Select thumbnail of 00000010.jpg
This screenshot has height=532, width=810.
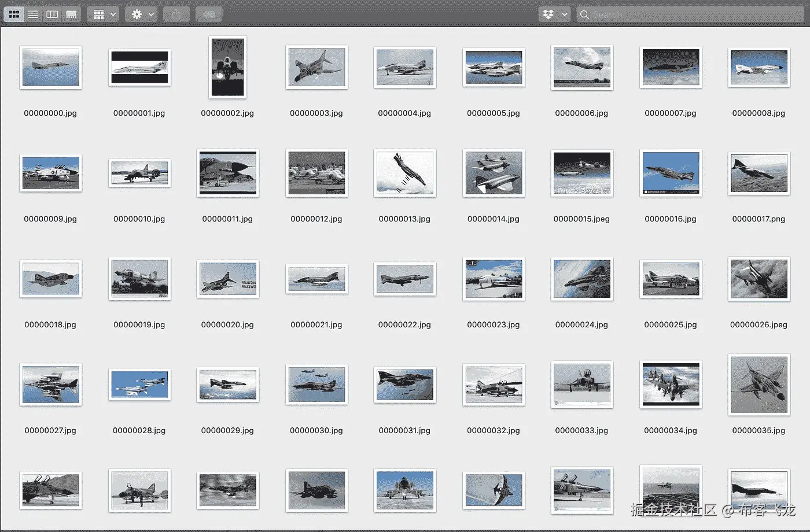pos(139,173)
